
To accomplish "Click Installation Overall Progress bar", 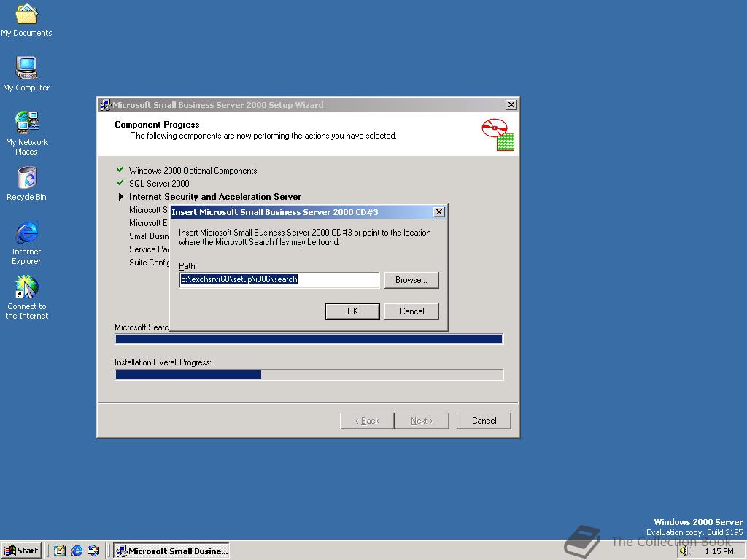I will point(309,375).
